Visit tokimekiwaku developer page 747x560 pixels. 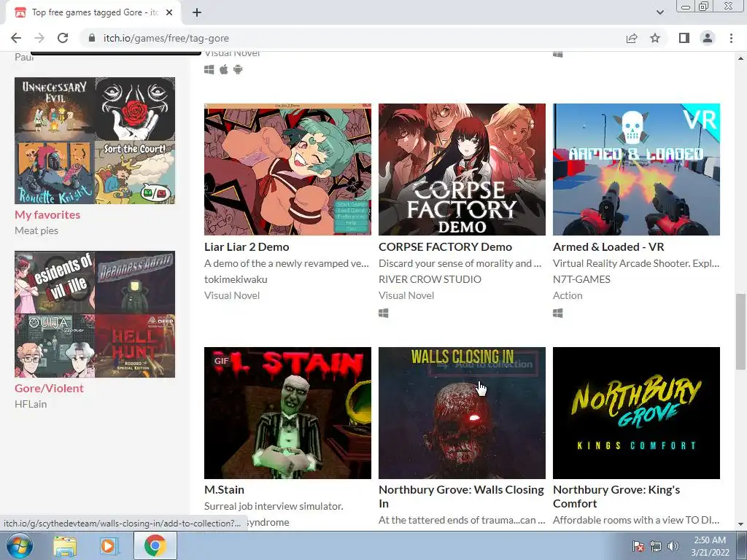tap(236, 279)
